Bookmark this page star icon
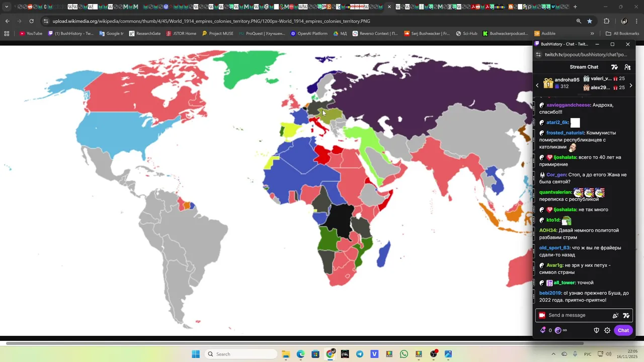The width and height of the screenshot is (644, 362). coord(590,21)
